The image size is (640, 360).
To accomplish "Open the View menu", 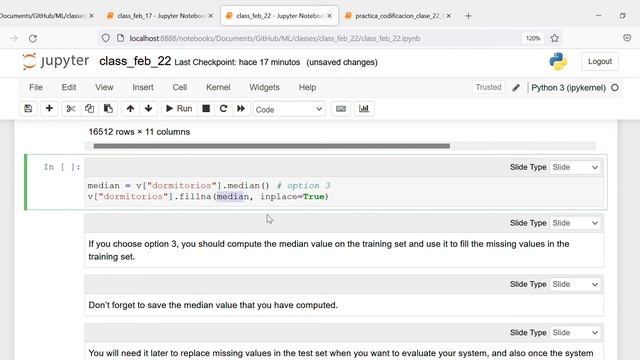I will (x=104, y=87).
